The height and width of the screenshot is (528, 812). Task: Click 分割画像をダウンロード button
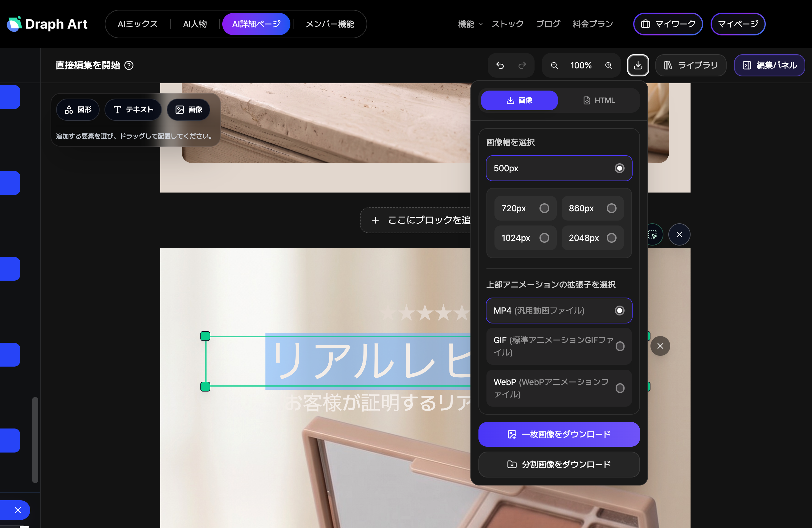[559, 464]
